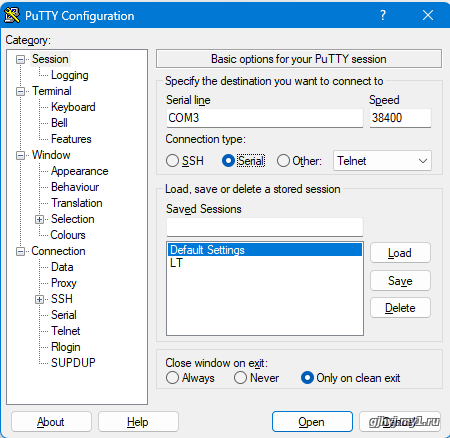This screenshot has height=438, width=450.
Task: Click the Save session button
Action: coord(400,281)
